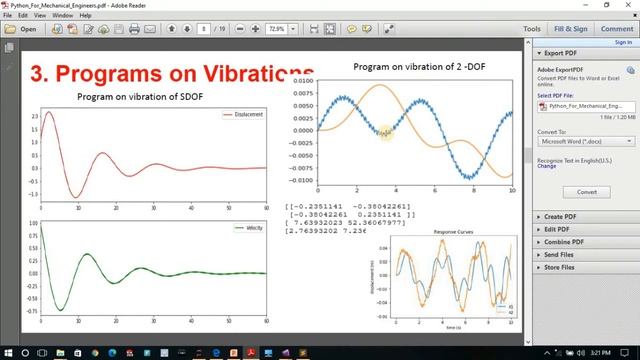Click the '1 file / 1.20 MB' text
This screenshot has height=360, width=640.
(617, 117)
